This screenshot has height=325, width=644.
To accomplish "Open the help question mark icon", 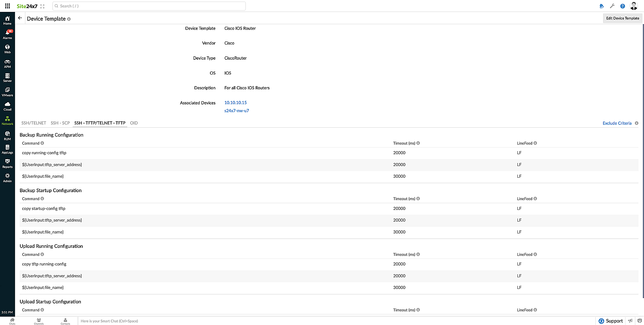I will tap(623, 6).
